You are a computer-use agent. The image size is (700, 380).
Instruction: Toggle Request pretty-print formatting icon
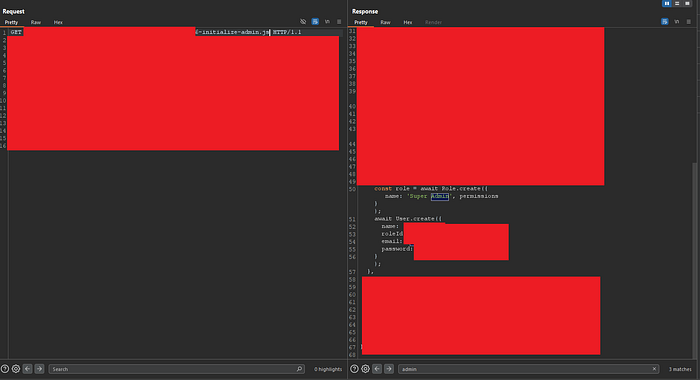[x=315, y=21]
